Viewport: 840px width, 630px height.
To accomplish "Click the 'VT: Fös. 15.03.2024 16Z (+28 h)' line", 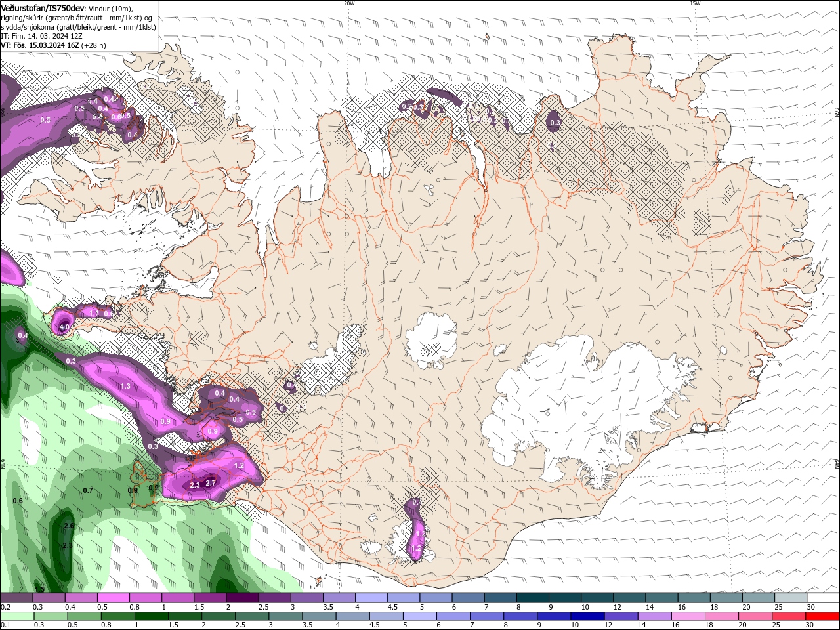I will pyautogui.click(x=53, y=45).
